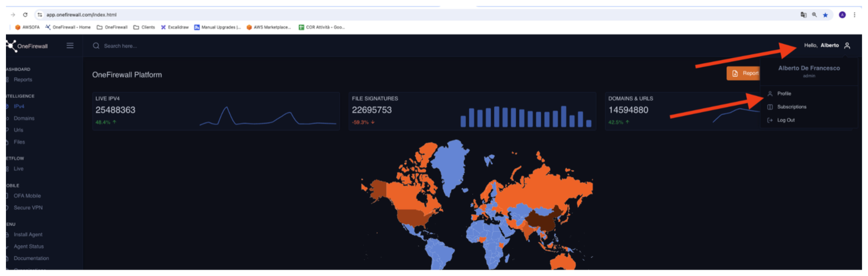The image size is (868, 276).
Task: Click the Log Out icon
Action: pyautogui.click(x=770, y=120)
